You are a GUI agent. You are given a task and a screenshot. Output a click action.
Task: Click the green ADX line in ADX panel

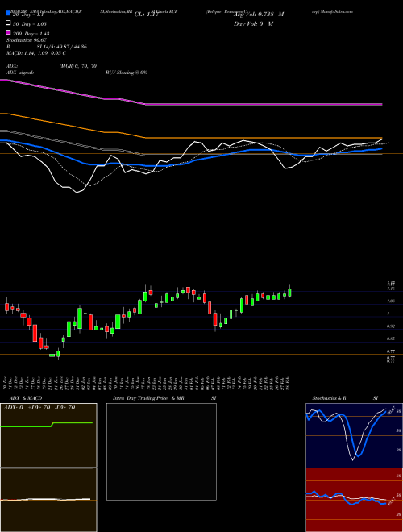click(47, 425)
